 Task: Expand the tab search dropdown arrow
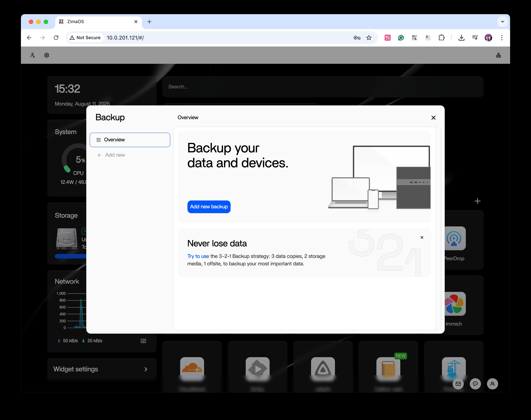(x=502, y=22)
